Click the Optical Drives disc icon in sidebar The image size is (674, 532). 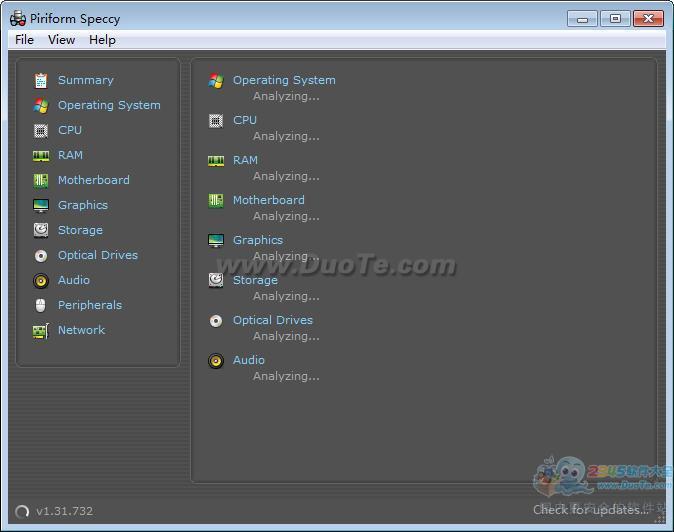[x=41, y=256]
